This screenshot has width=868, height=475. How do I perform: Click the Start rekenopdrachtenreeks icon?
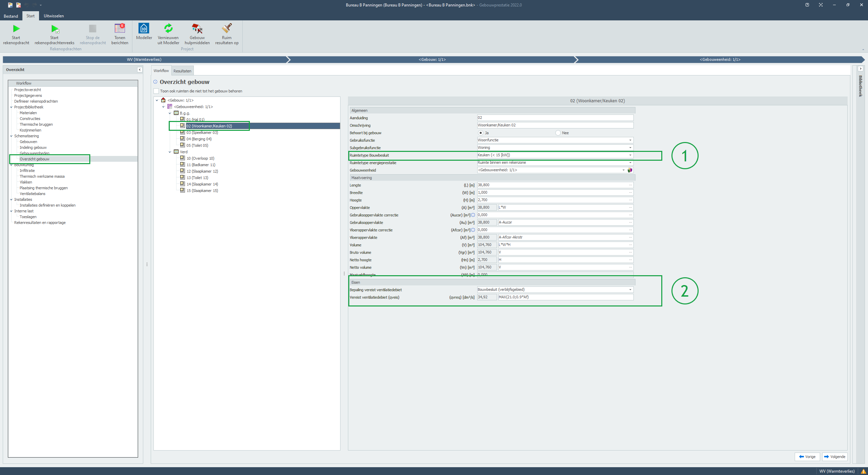pyautogui.click(x=54, y=29)
